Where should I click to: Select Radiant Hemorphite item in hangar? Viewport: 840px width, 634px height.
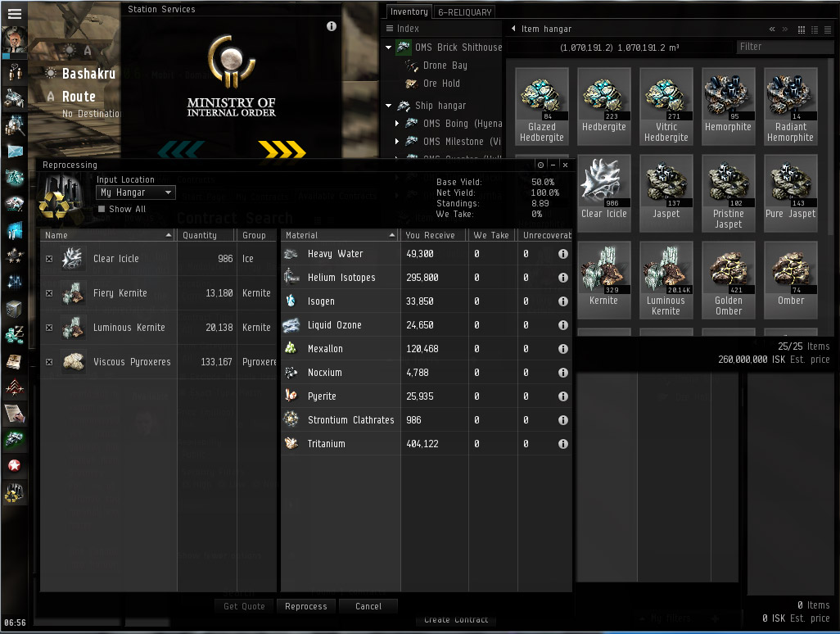click(790, 106)
